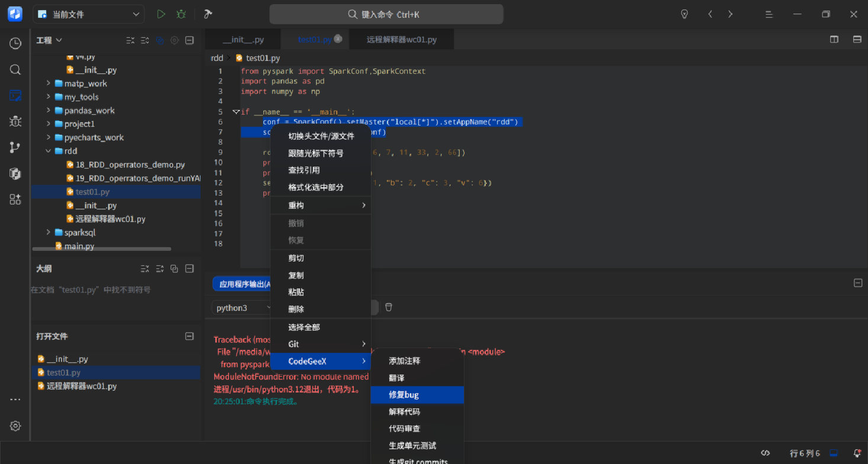Viewport: 868px width, 464px height.
Task: Expand the sparksql folder
Action: [49, 232]
